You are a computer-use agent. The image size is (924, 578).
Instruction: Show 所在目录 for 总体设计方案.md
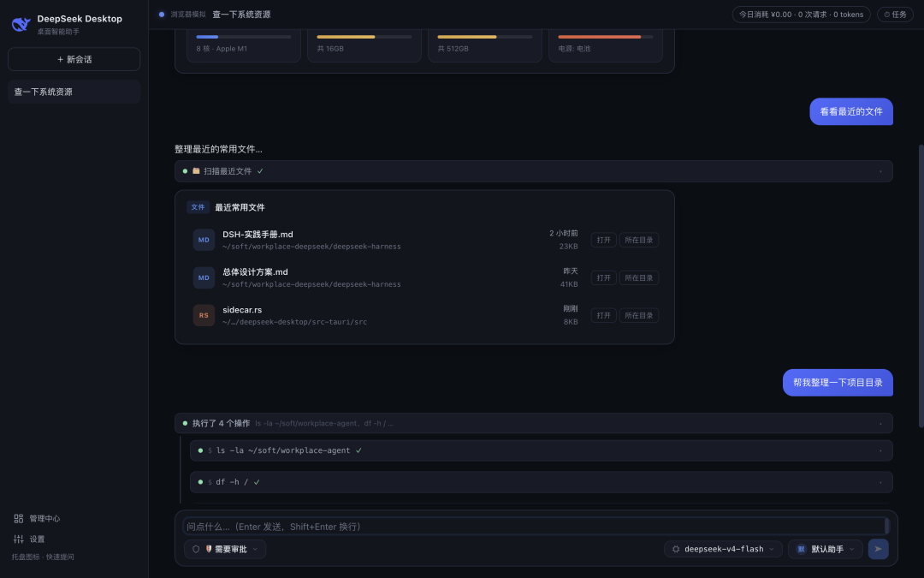pyautogui.click(x=639, y=277)
